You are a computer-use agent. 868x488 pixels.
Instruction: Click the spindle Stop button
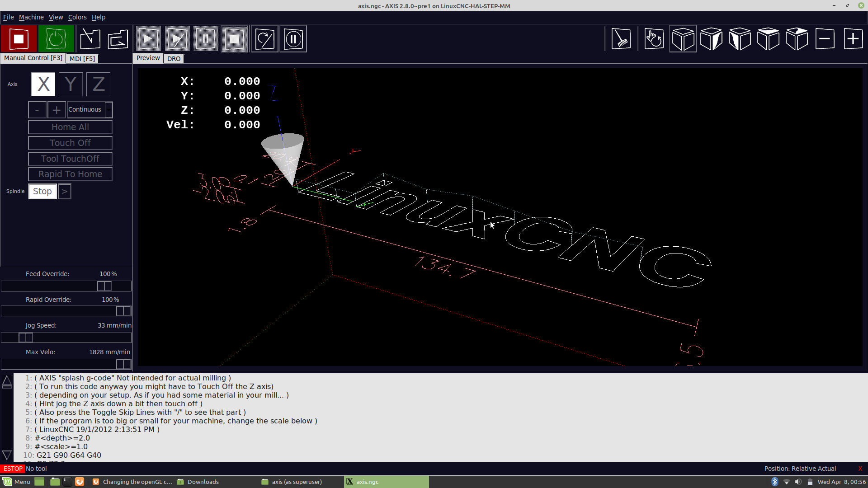point(42,191)
